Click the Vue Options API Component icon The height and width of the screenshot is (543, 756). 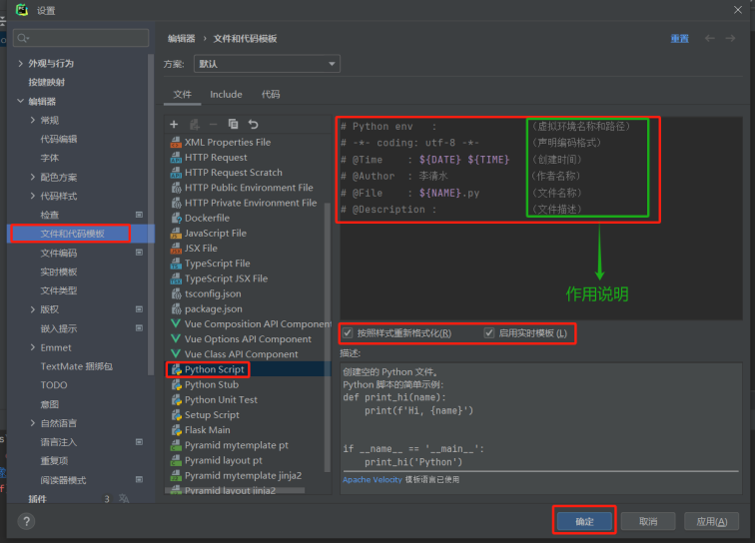coord(176,338)
